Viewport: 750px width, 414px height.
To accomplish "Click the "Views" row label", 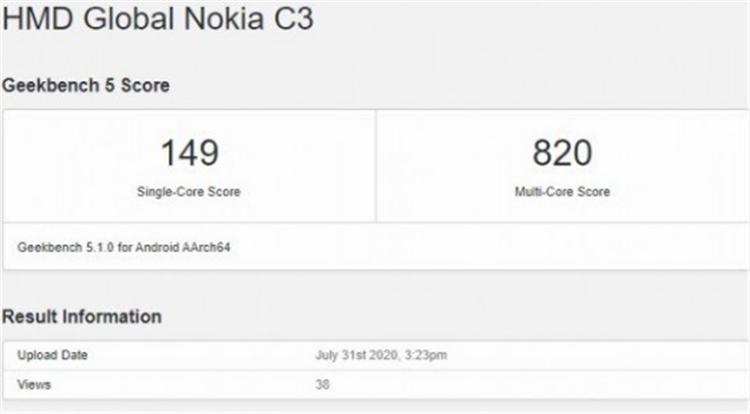I will point(34,384).
